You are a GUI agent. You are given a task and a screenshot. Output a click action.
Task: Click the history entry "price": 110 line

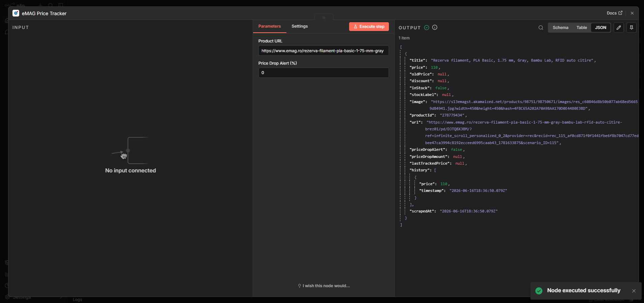(434, 184)
